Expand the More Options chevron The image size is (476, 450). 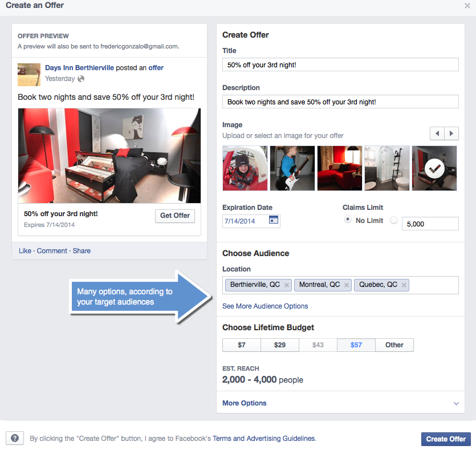tap(456, 404)
